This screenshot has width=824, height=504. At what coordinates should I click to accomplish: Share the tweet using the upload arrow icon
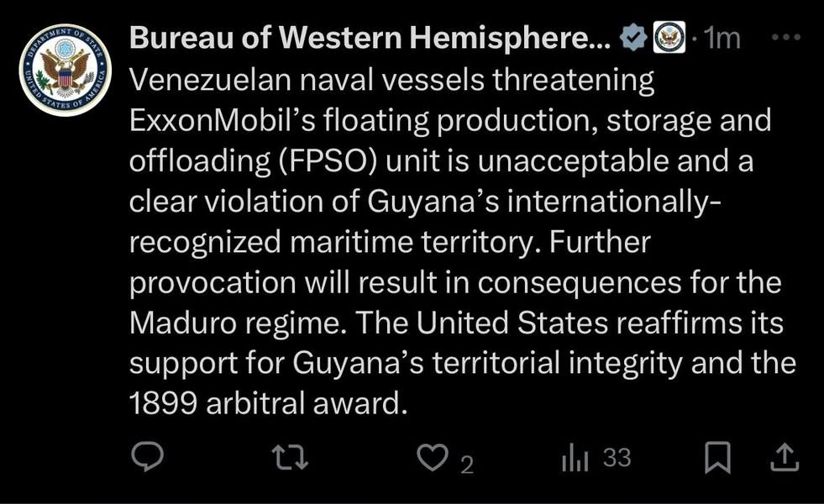coord(783,458)
